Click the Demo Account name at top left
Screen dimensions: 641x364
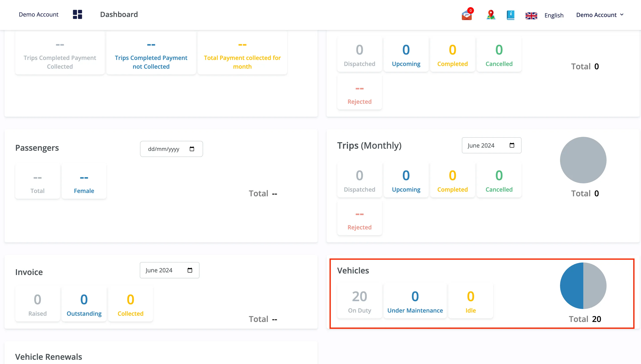click(38, 15)
